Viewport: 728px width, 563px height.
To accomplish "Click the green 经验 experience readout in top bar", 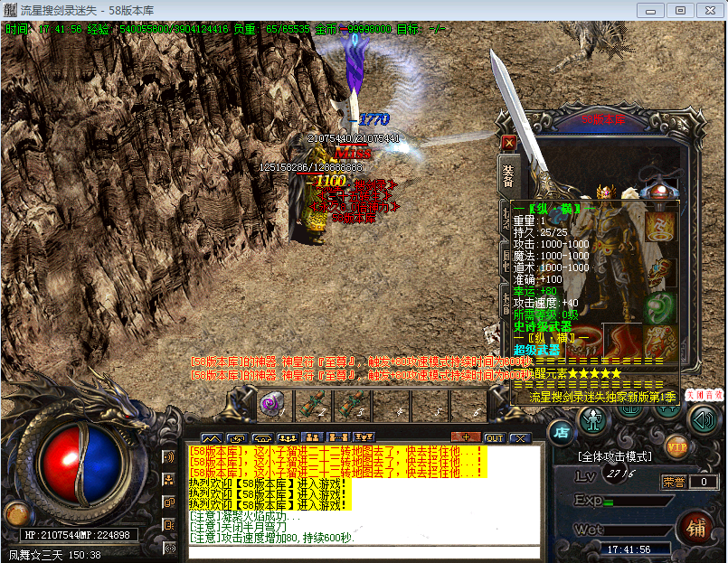I will [158, 29].
